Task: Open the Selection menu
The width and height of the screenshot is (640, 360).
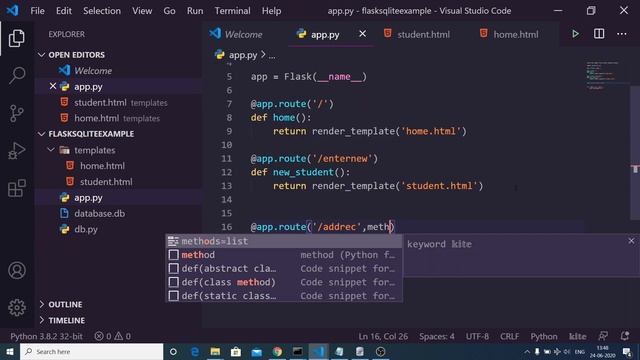Action: (x=102, y=11)
